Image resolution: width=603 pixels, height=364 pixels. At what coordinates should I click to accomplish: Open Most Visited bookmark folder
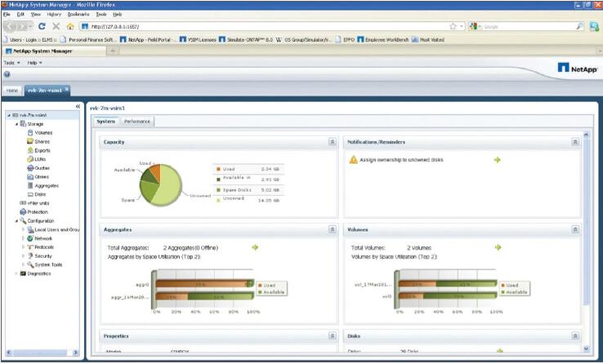coord(427,39)
